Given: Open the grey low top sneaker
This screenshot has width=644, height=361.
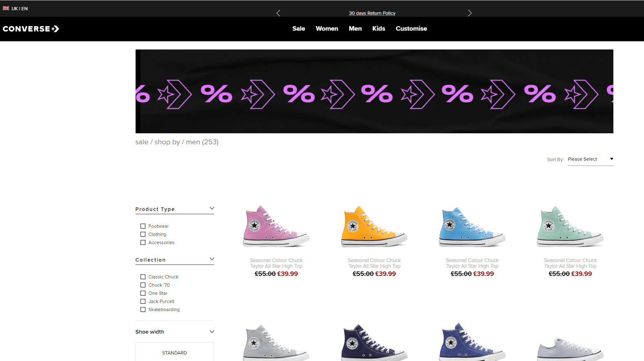Looking at the screenshot, I should click(570, 349).
